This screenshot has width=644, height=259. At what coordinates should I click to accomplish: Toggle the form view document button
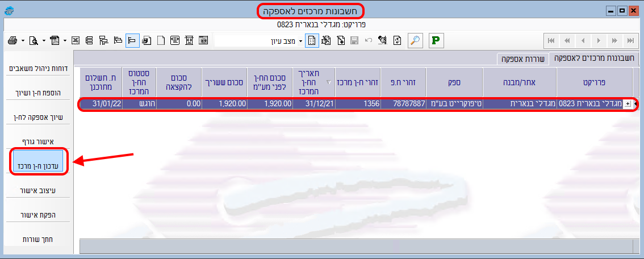point(312,40)
